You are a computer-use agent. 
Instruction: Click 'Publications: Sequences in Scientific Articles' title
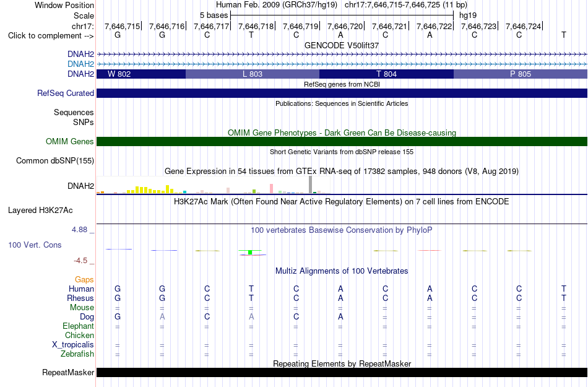tap(342, 103)
